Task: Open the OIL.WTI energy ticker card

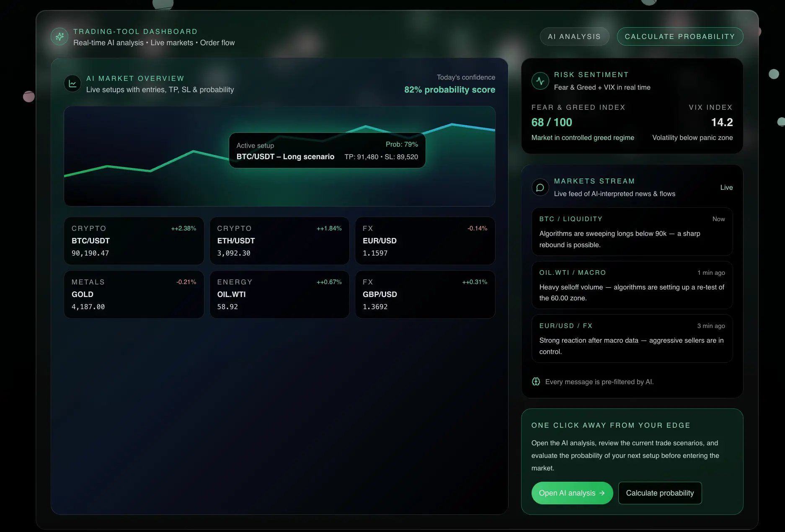Action: (x=279, y=294)
